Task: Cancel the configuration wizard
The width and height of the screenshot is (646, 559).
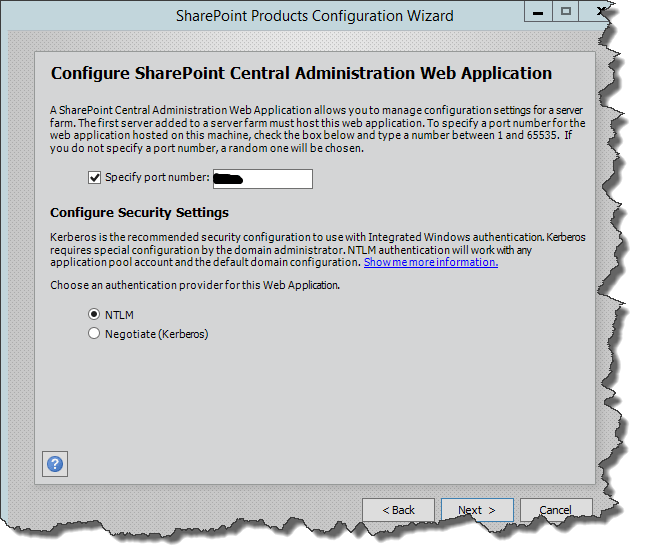Action: (x=555, y=510)
